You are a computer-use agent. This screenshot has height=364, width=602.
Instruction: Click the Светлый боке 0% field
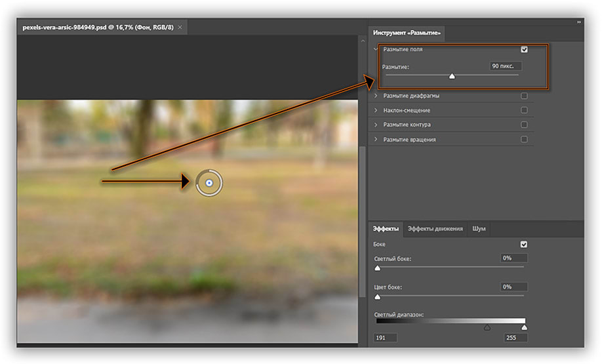pos(513,258)
